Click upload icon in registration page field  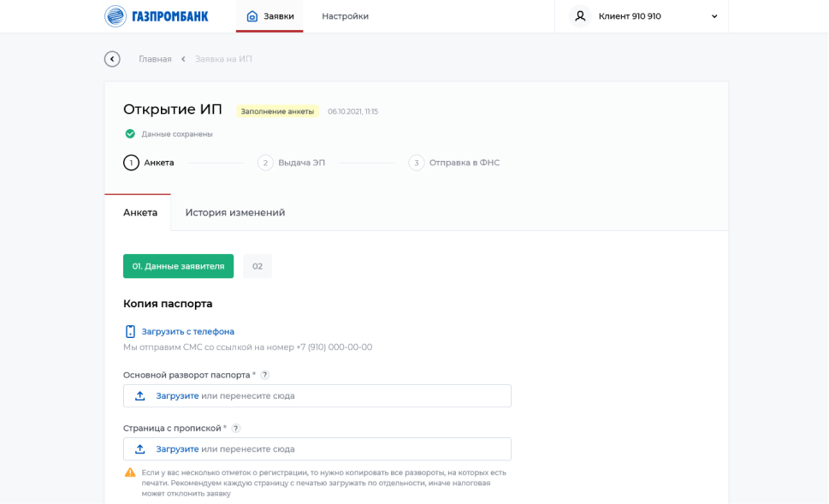click(x=140, y=449)
